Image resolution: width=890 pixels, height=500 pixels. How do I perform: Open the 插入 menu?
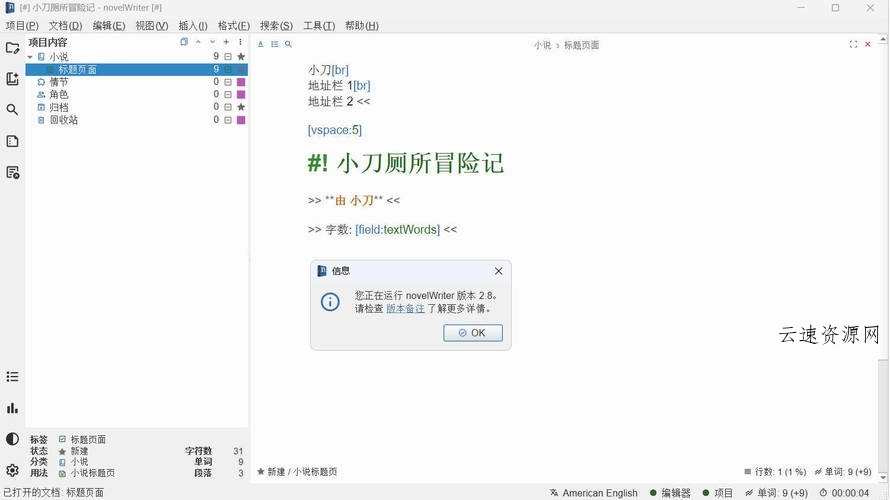[x=193, y=26]
